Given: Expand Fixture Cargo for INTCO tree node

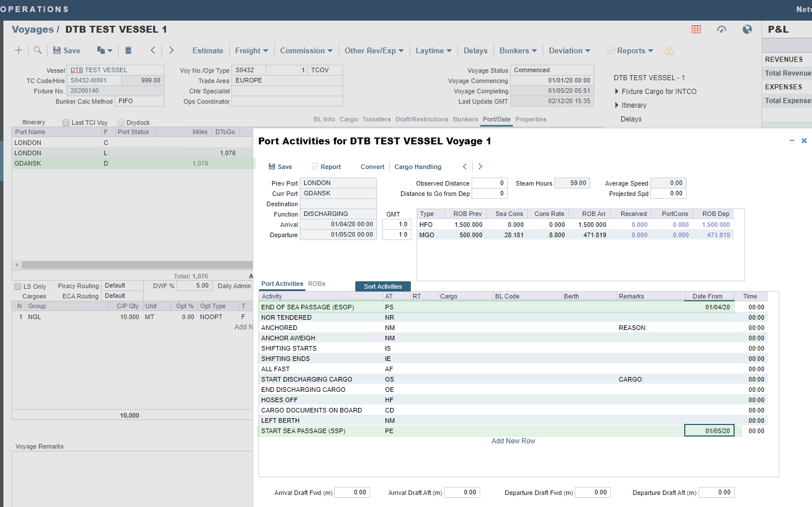Looking at the screenshot, I should [617, 92].
